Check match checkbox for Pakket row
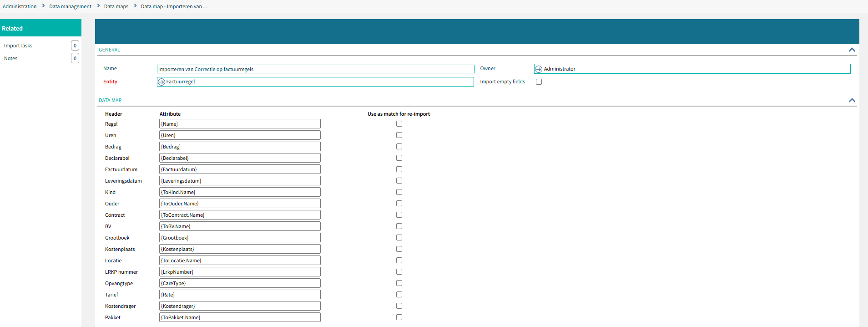Viewport: 868px width, 327px height. [399, 317]
